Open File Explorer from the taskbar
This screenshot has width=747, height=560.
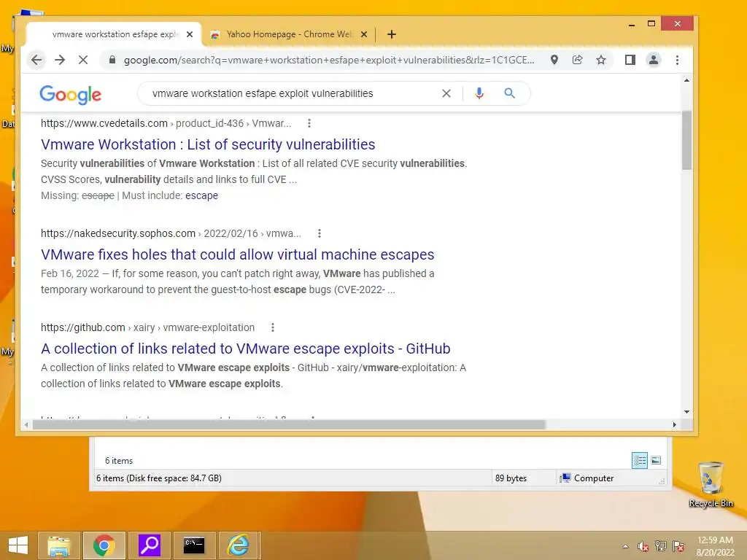pyautogui.click(x=59, y=545)
